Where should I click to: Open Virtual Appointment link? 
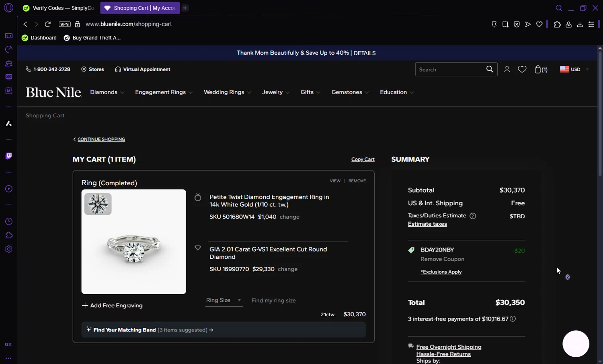click(143, 70)
